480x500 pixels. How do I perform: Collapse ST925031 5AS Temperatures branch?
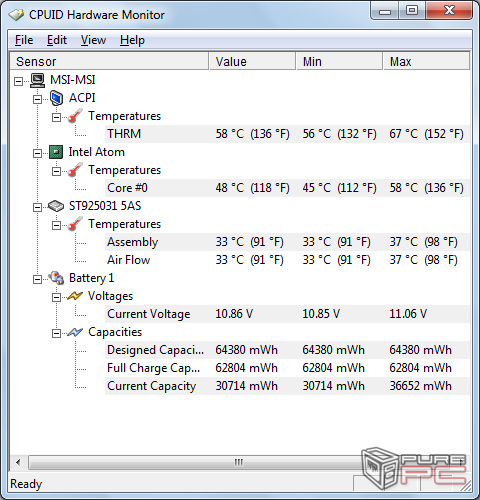coord(57,225)
